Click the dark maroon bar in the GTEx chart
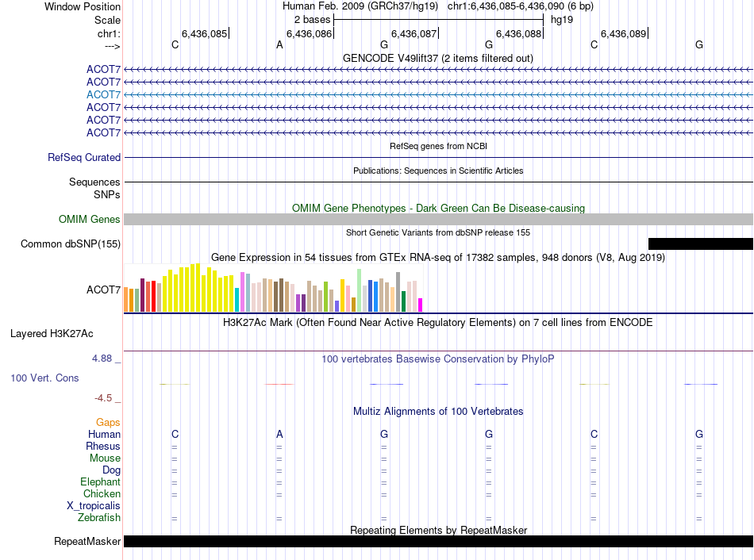 [142, 295]
